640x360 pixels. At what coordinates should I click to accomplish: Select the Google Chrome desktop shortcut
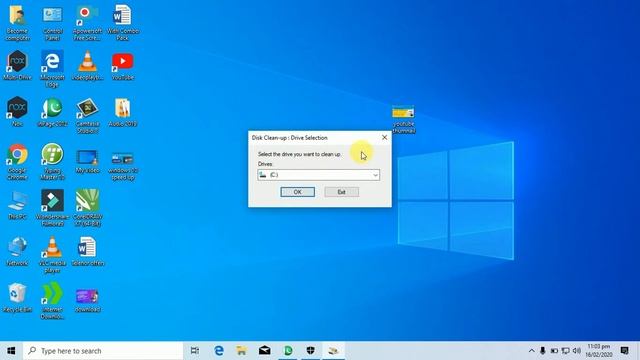(x=17, y=162)
